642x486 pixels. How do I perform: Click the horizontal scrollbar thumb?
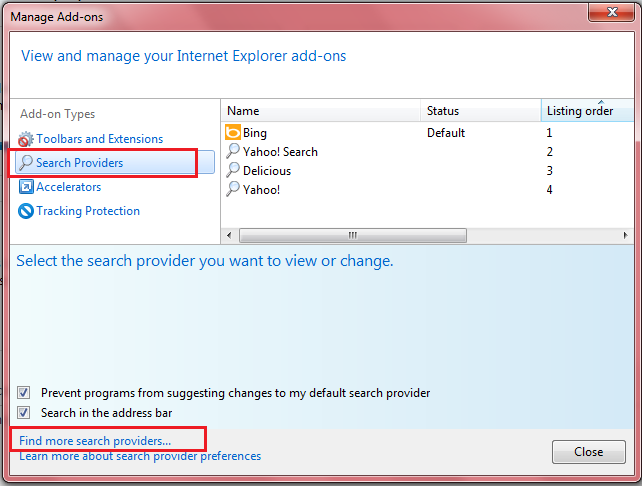click(x=353, y=235)
